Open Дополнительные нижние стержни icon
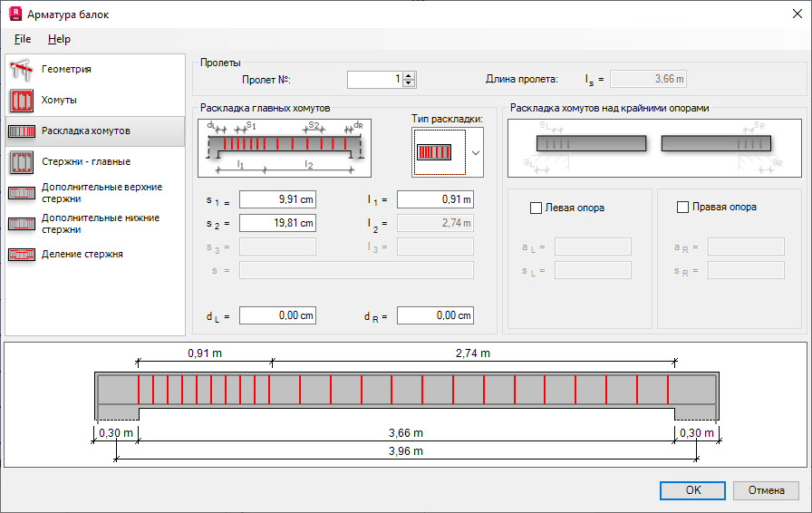This screenshot has height=513, width=812. (x=21, y=223)
